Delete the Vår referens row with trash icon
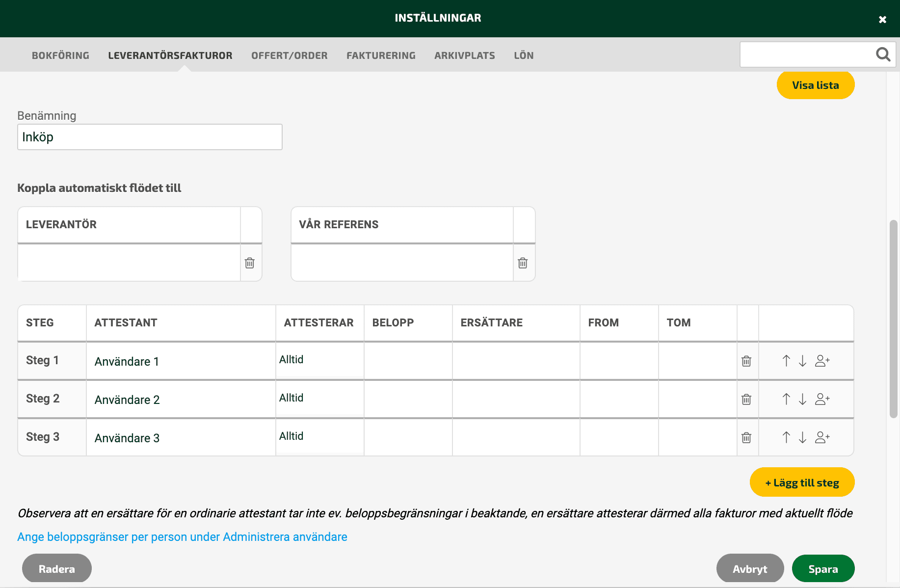This screenshot has height=588, width=900. 523,263
